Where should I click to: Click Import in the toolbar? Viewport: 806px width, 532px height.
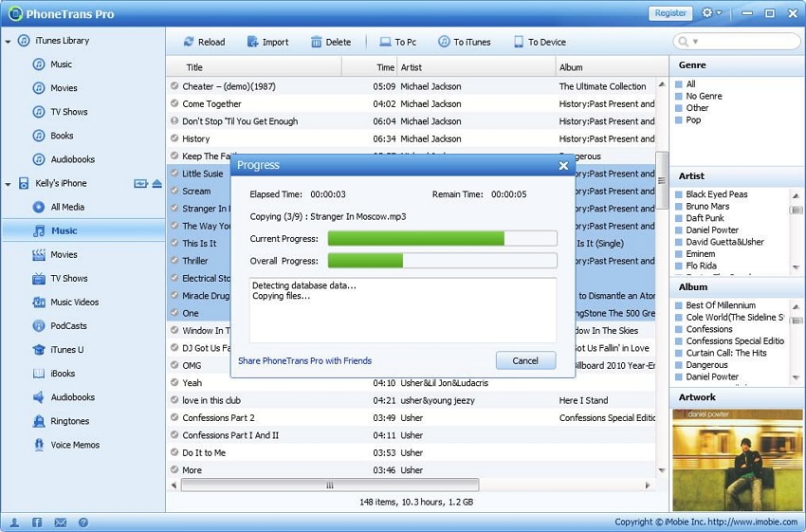pyautogui.click(x=267, y=42)
